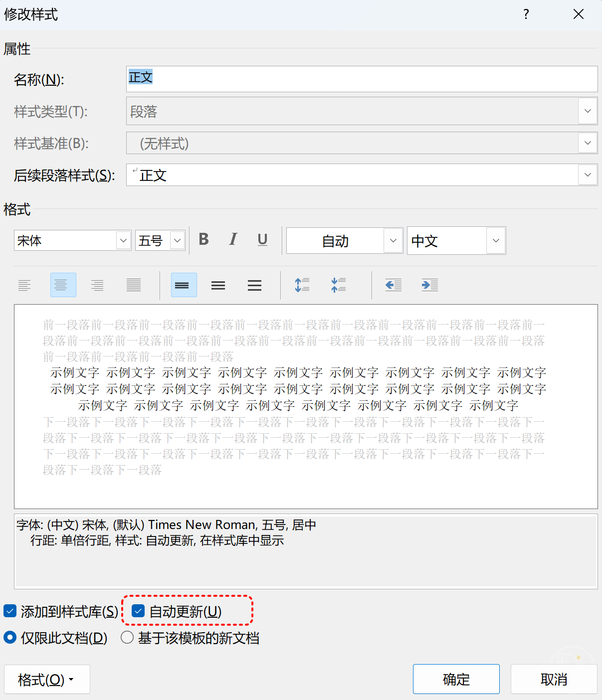Apply right text alignment
The height and width of the screenshot is (700, 602).
click(97, 285)
